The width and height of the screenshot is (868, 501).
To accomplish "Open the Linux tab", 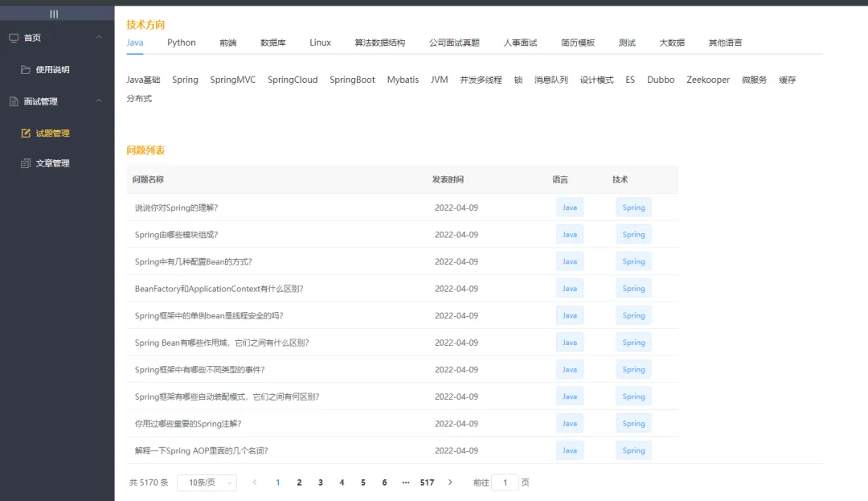I will (x=320, y=43).
